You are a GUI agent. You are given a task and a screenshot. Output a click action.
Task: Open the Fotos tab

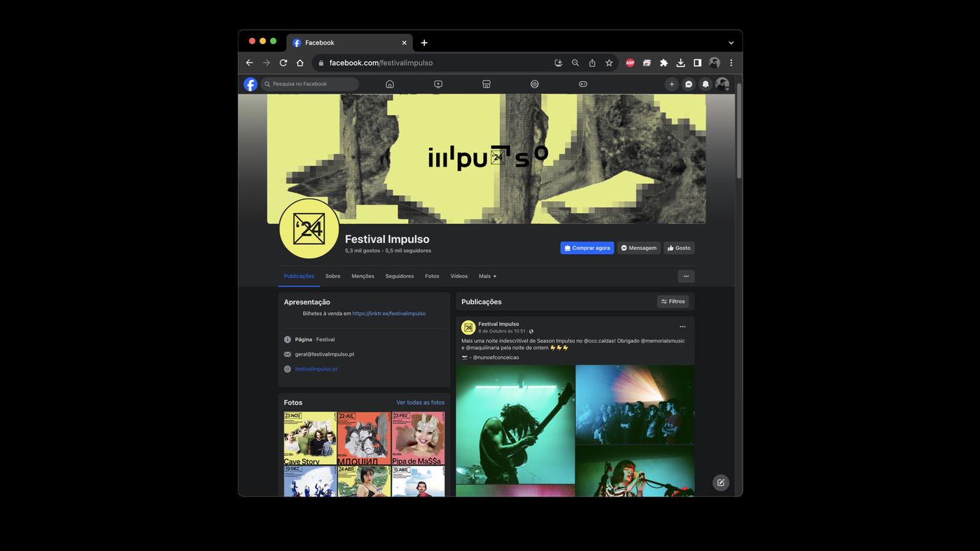(432, 277)
